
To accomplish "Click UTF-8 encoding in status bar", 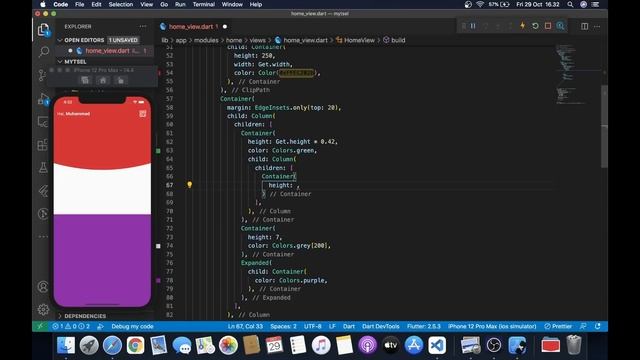I will click(313, 326).
